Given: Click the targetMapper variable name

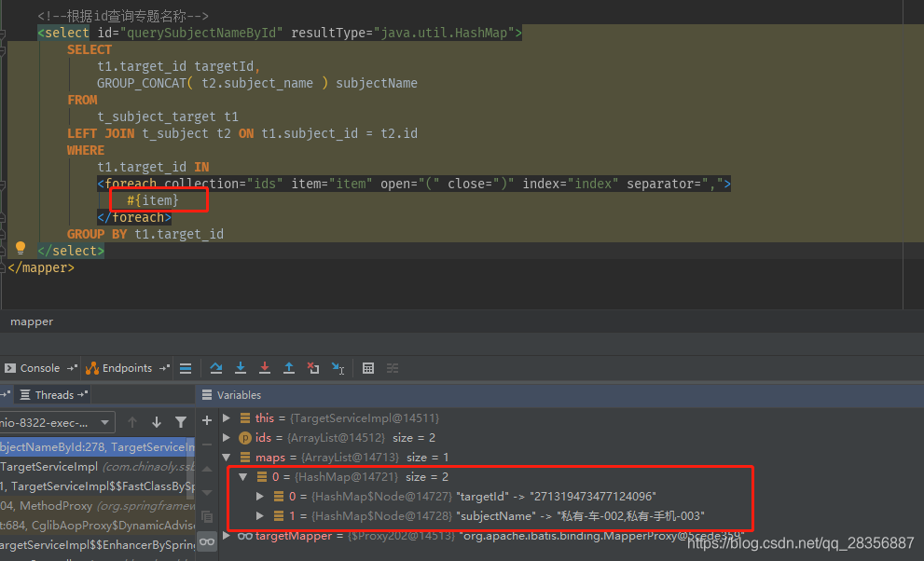Looking at the screenshot, I should [293, 536].
